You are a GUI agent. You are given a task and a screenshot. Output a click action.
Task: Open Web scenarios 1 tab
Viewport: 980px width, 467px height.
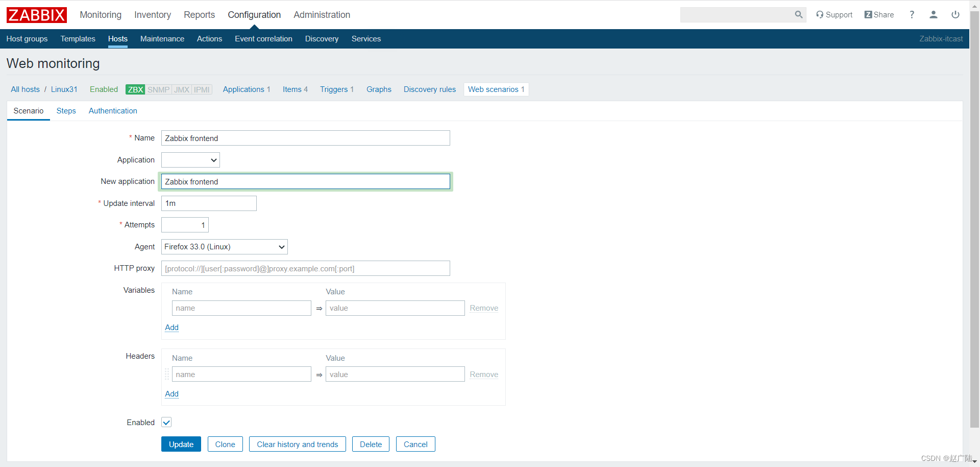[x=496, y=89]
